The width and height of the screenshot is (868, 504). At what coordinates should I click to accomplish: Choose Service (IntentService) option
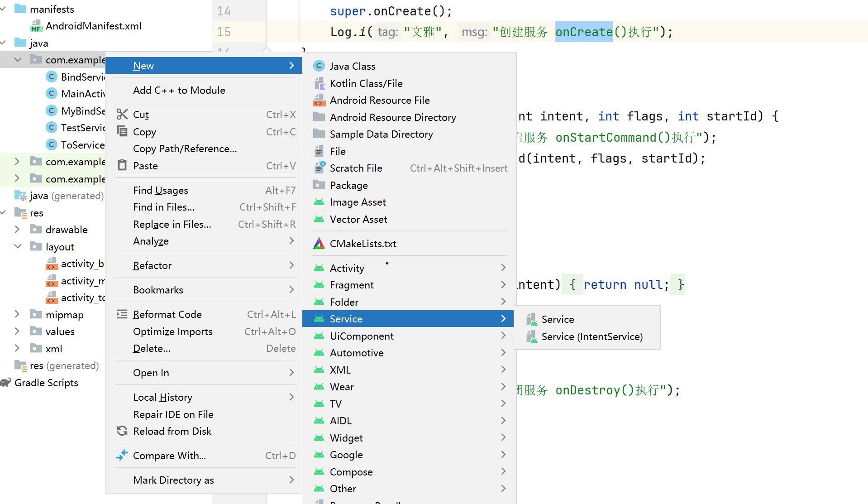click(x=587, y=336)
